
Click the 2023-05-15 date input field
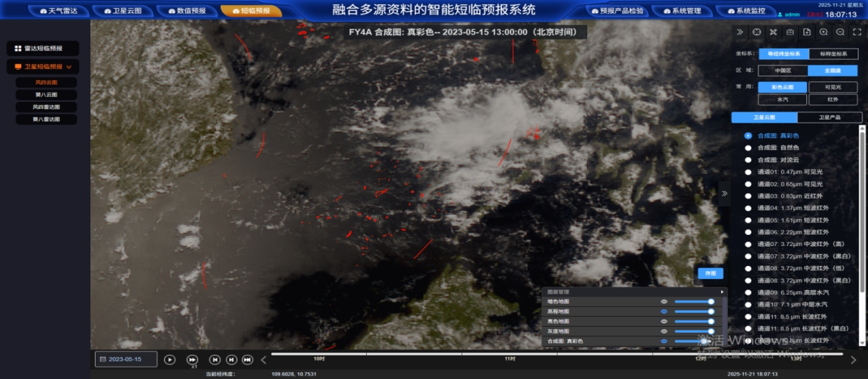click(x=126, y=360)
